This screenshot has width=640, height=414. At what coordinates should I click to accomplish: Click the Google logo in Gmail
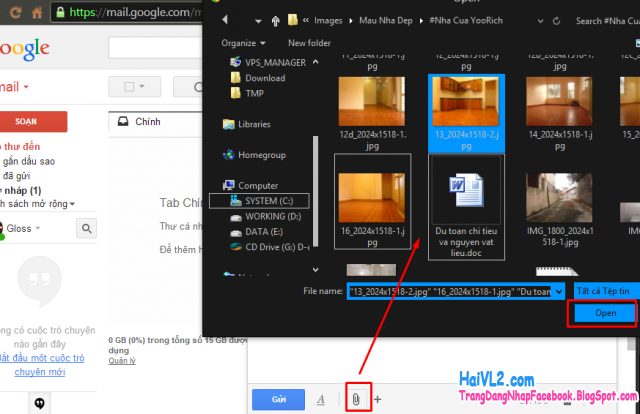(24, 49)
